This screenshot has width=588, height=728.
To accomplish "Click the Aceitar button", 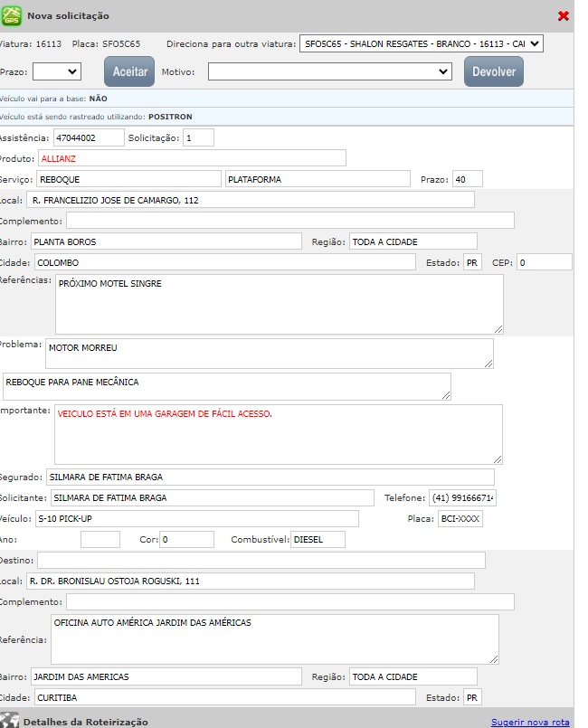I will [129, 71].
